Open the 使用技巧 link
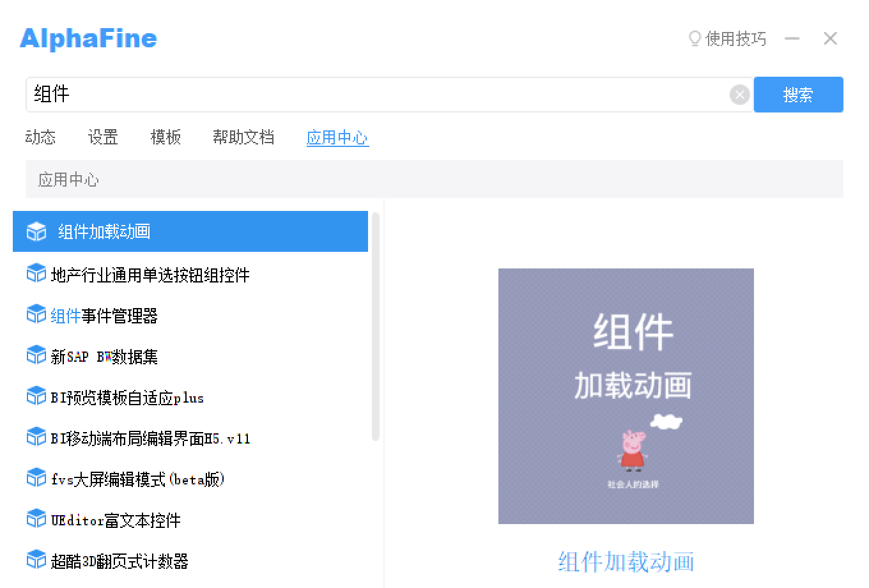Screen dimensions: 869x588 735,39
